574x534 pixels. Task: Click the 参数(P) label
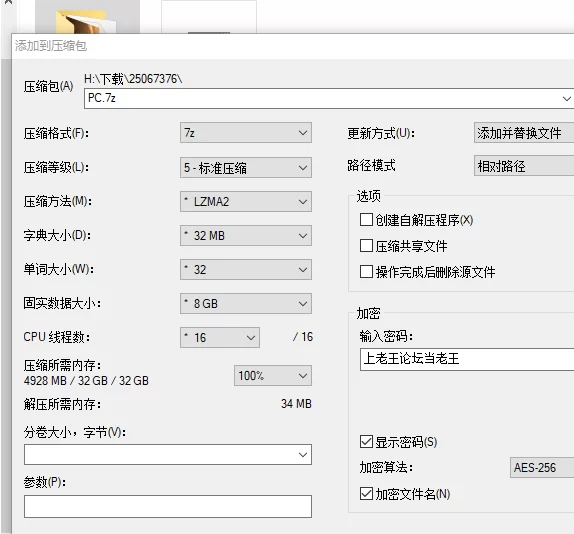click(45, 482)
